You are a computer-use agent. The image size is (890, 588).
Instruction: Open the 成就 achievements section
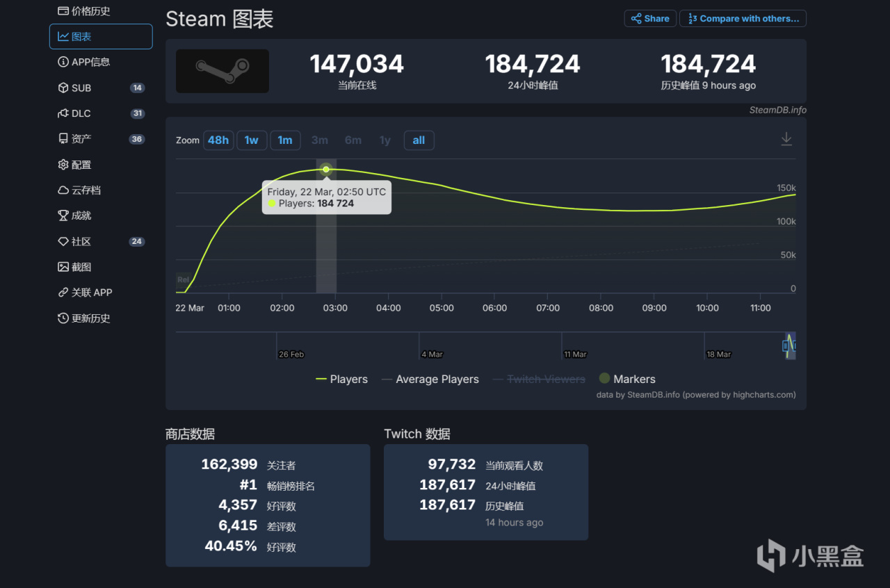tap(75, 215)
